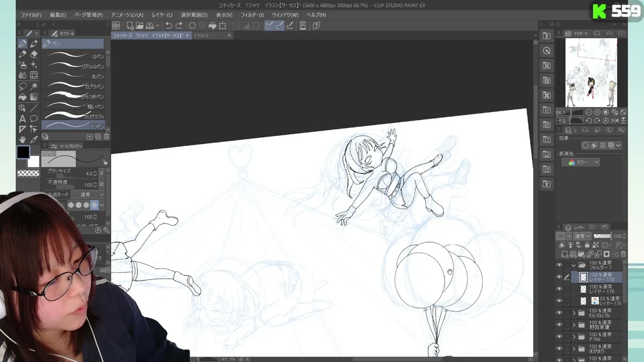Hide the わいないな folder
The image size is (644, 362).
click(559, 313)
